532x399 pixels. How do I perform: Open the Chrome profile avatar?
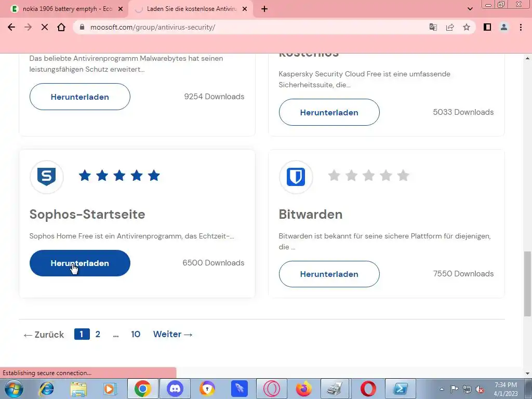504,27
